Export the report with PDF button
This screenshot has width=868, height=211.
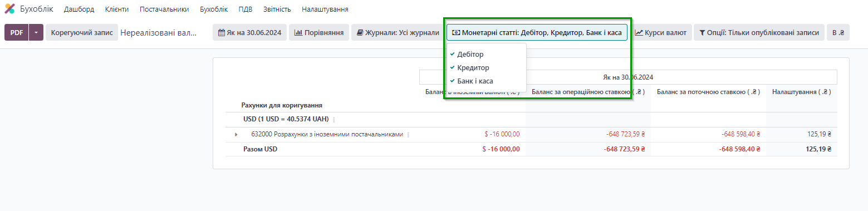(17, 32)
